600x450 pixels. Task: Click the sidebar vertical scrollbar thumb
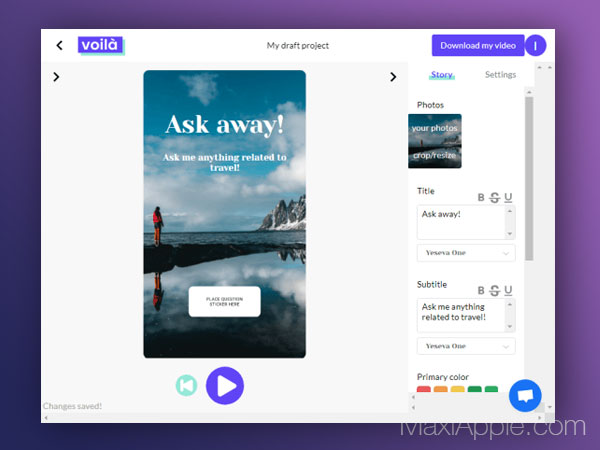point(529,178)
